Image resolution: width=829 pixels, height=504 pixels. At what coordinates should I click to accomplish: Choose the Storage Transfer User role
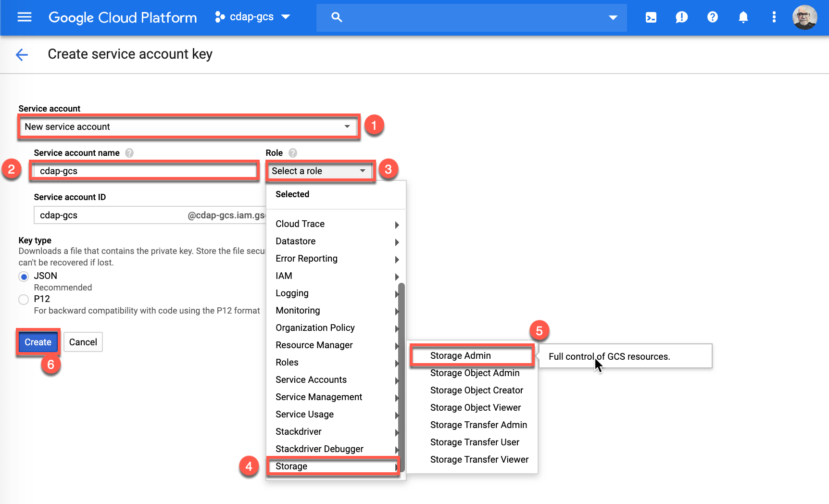[473, 442]
